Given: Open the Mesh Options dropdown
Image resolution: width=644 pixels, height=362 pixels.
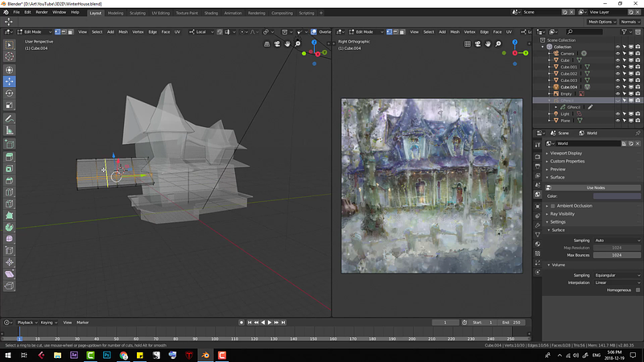Looking at the screenshot, I should [x=601, y=22].
